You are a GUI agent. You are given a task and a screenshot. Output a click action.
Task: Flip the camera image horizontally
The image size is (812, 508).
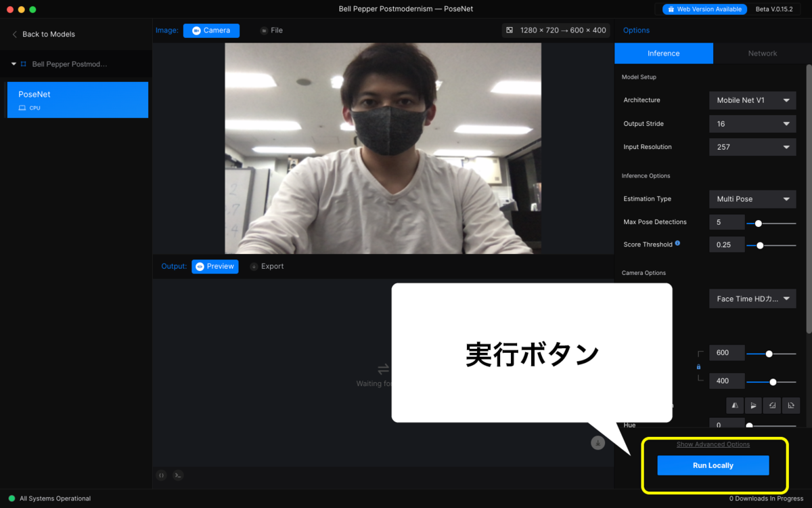735,405
